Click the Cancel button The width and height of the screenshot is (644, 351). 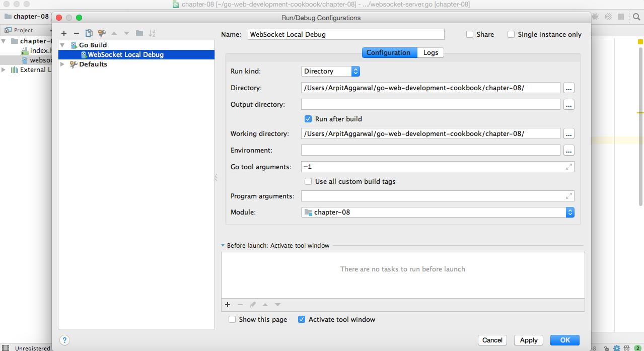(x=492, y=340)
